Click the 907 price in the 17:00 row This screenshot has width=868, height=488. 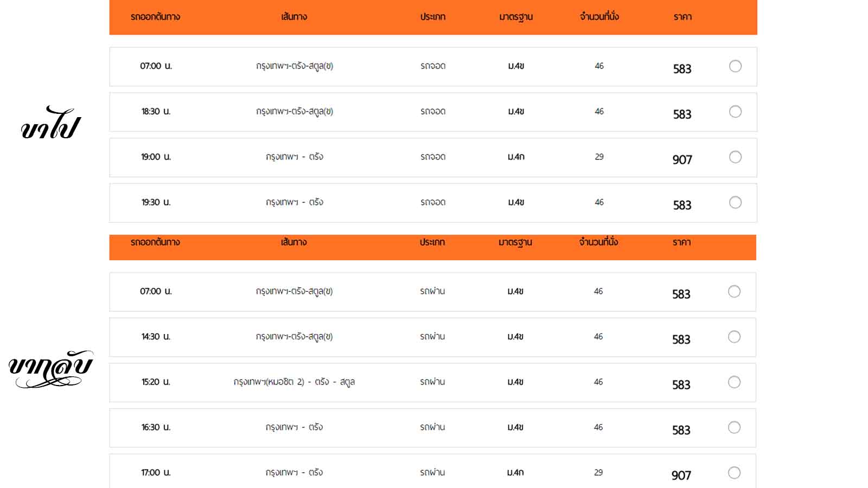click(681, 476)
